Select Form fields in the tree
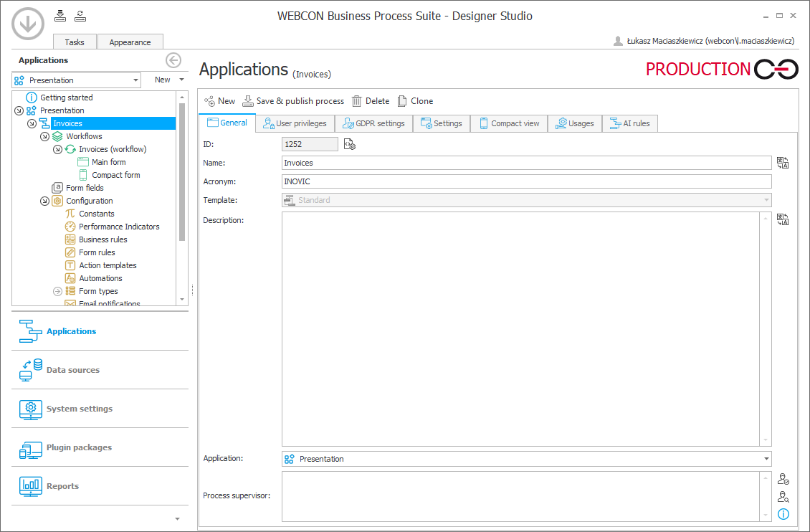 click(x=85, y=188)
